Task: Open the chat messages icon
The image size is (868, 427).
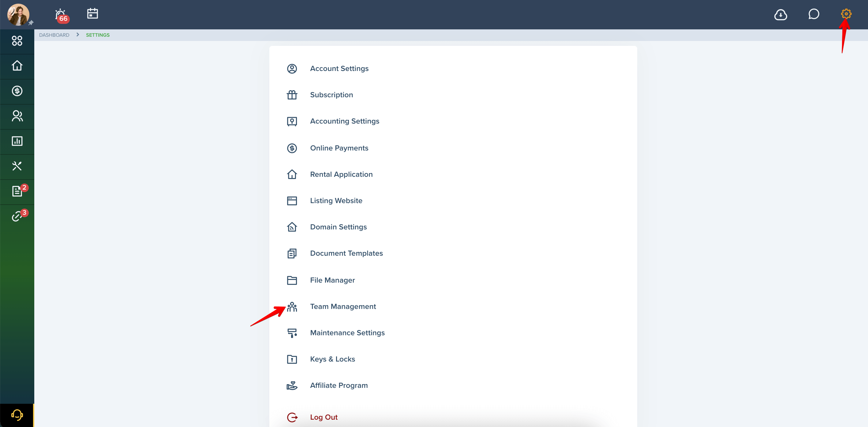Action: click(814, 14)
